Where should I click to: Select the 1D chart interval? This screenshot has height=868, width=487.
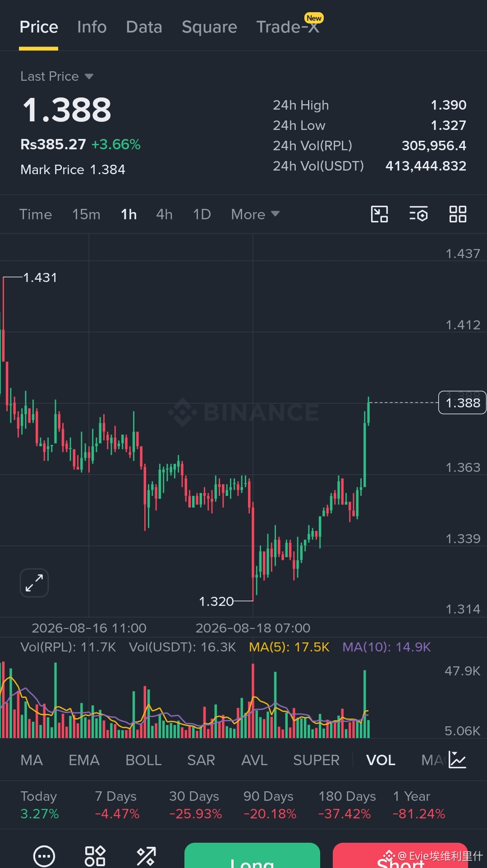click(x=202, y=214)
